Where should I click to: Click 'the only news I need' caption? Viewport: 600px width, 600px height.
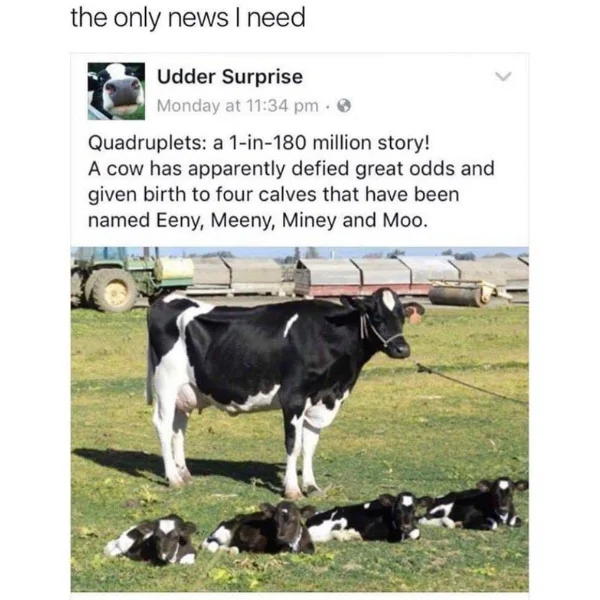[188, 18]
